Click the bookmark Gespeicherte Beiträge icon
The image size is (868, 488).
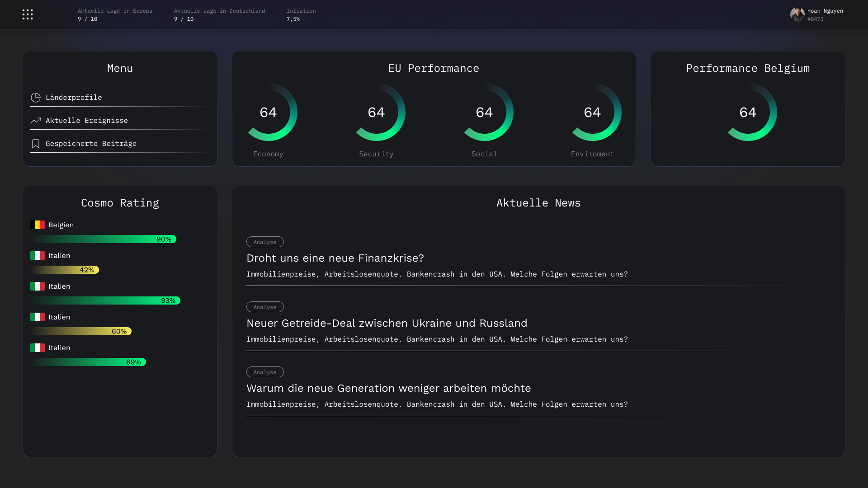36,144
